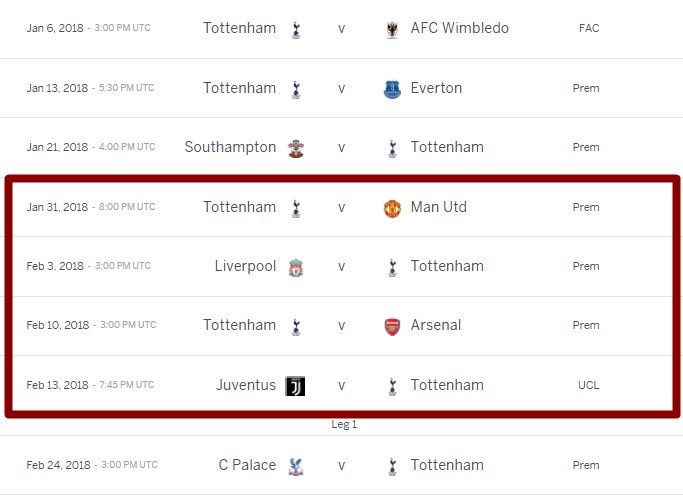The width and height of the screenshot is (683, 497).
Task: Select the Juventus team name
Action: [x=246, y=385]
